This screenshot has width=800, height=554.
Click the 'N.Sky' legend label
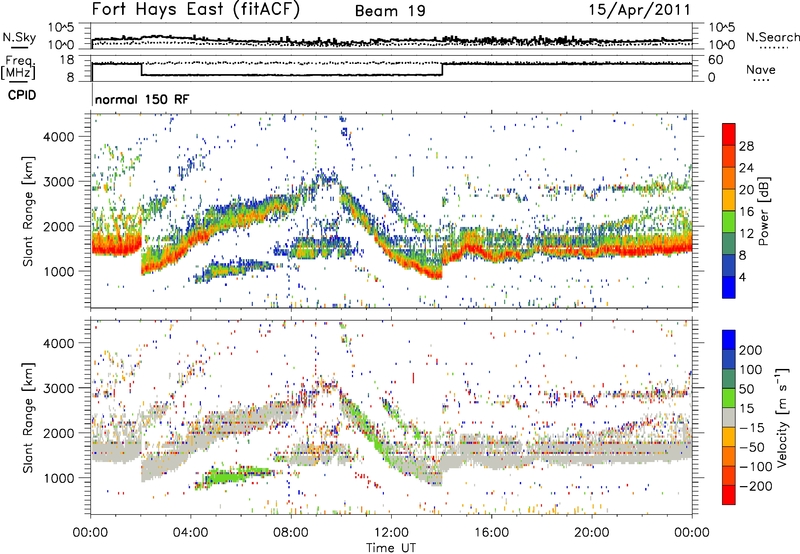[19, 37]
